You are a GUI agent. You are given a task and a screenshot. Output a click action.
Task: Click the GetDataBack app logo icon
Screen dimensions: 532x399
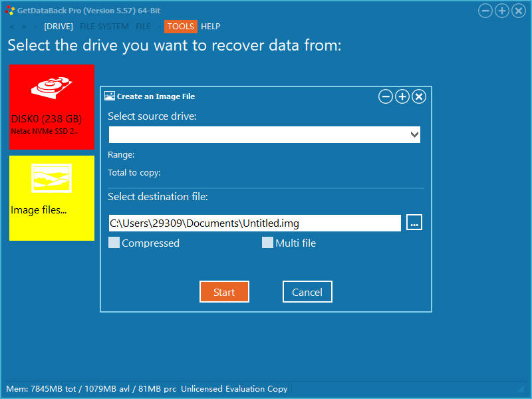[x=9, y=11]
